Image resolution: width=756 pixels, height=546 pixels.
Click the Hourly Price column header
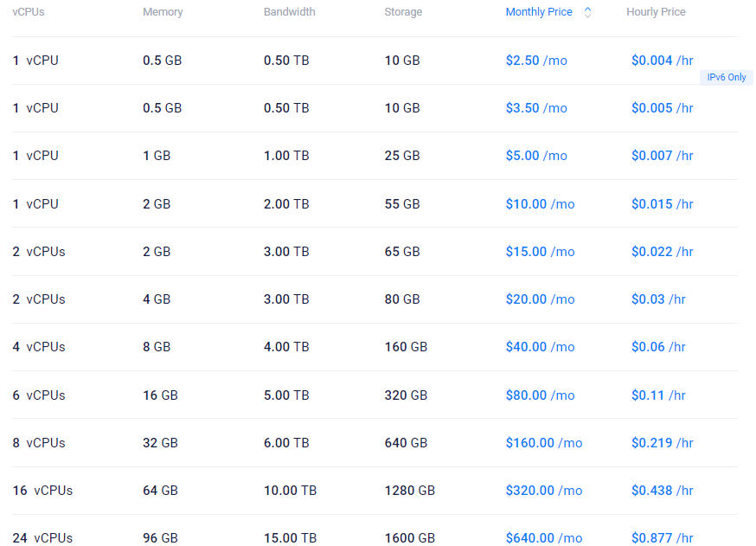(x=656, y=12)
